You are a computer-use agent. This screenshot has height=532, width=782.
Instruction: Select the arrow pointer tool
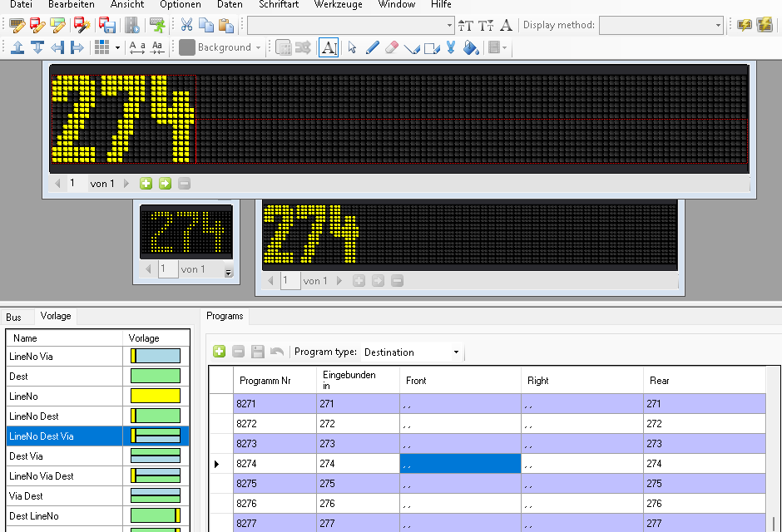tap(352, 47)
